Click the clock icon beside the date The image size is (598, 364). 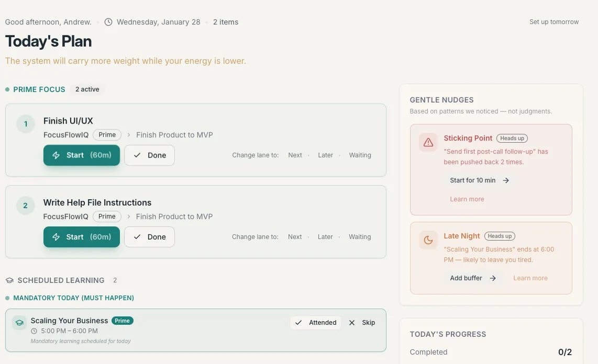pyautogui.click(x=108, y=22)
